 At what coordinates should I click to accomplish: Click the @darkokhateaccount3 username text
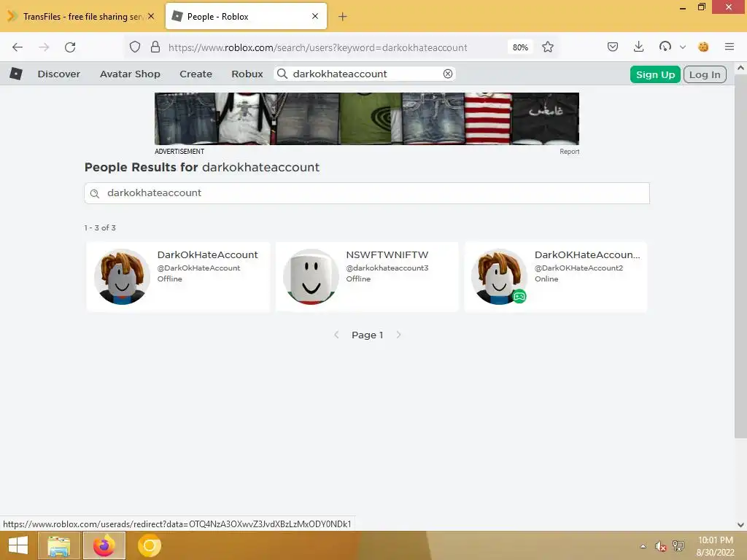[x=387, y=268]
